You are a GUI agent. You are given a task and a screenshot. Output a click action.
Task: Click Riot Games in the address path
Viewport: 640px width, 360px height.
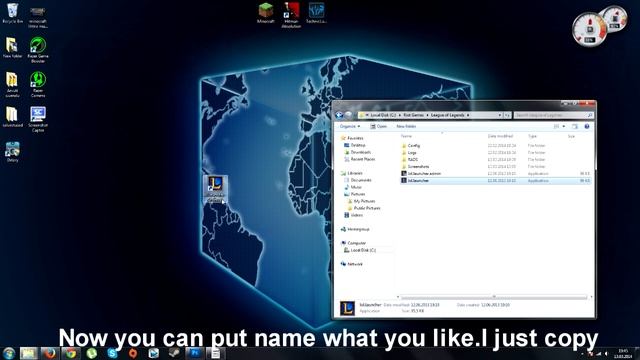click(x=413, y=116)
